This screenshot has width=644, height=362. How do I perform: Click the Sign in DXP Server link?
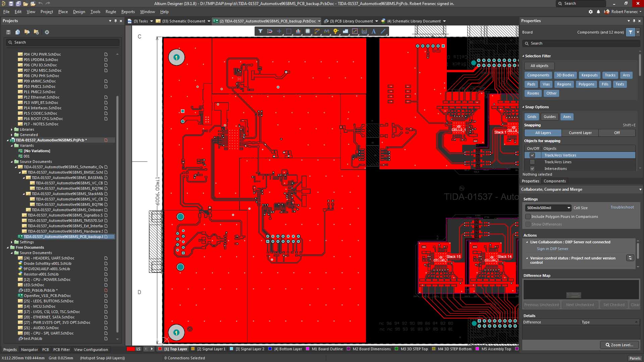[552, 249]
